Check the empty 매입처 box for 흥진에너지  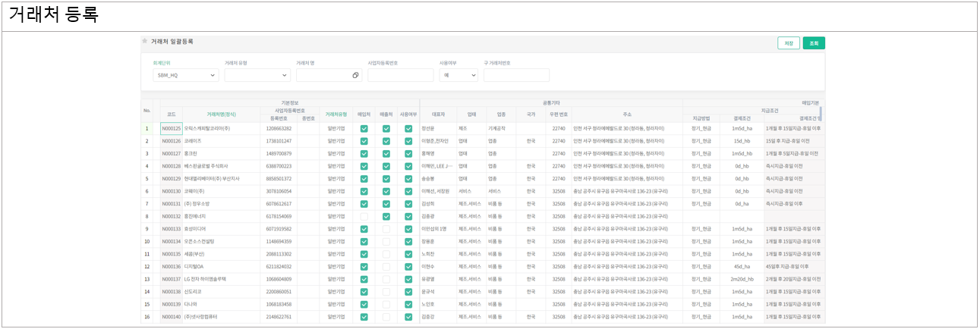[364, 216]
